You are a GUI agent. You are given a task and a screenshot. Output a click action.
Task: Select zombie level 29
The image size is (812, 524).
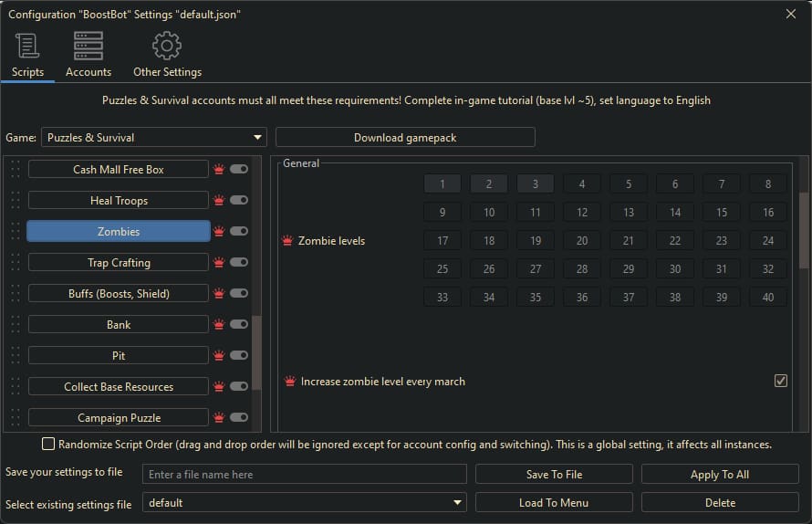pyautogui.click(x=629, y=269)
